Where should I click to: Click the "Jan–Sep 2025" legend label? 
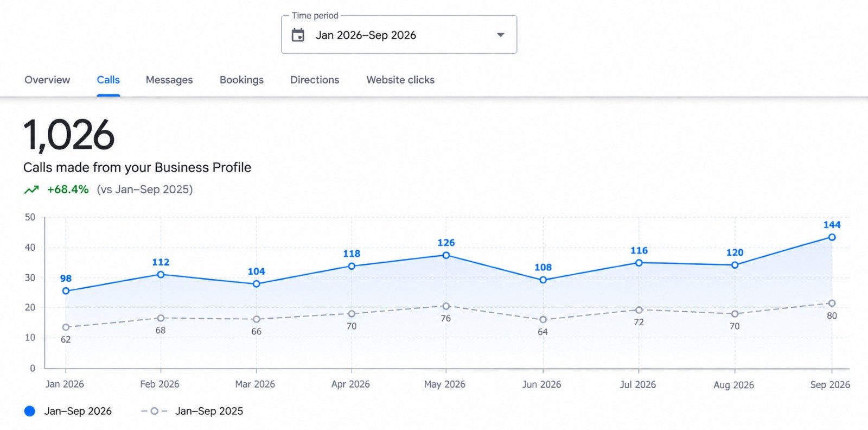209,411
